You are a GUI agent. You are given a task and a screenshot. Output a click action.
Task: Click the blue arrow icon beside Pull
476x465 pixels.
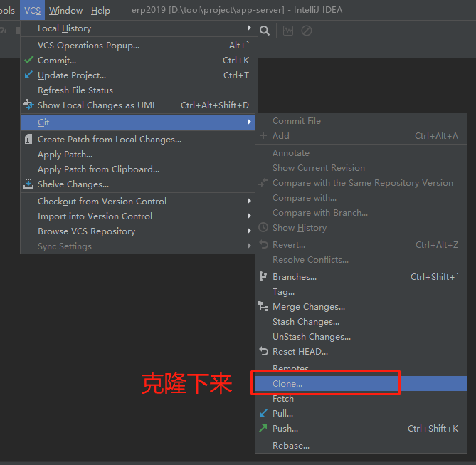(x=263, y=413)
